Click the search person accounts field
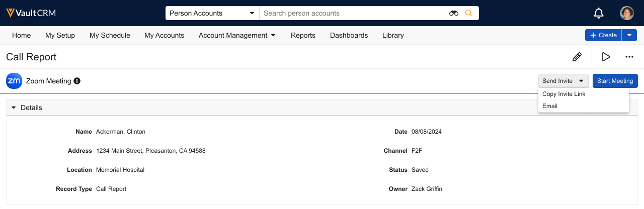 pyautogui.click(x=352, y=13)
